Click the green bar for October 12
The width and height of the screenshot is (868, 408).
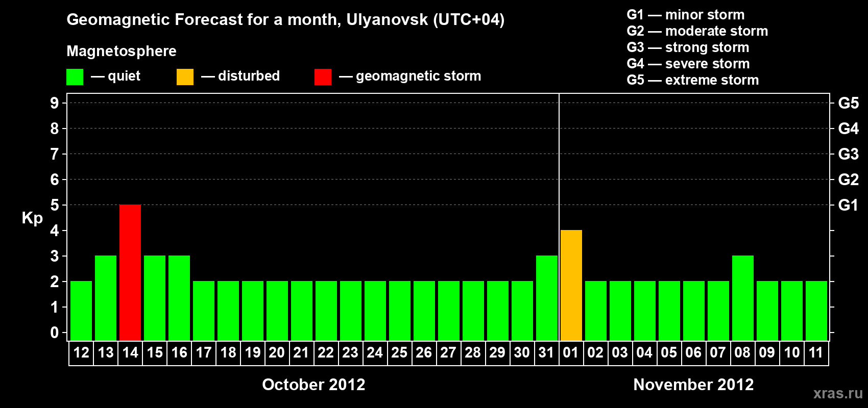point(81,311)
